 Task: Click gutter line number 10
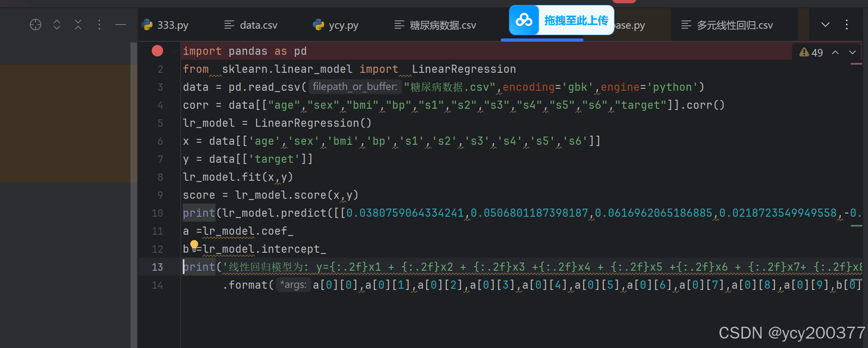[157, 213]
